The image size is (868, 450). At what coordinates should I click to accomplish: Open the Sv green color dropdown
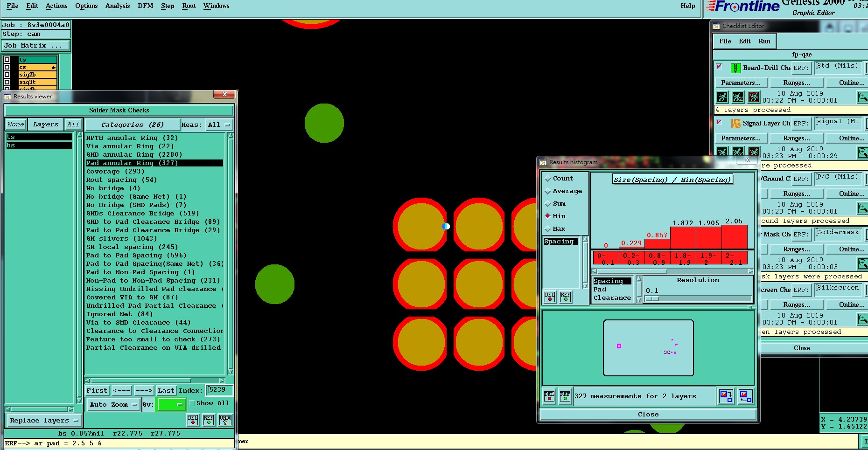[x=171, y=404]
